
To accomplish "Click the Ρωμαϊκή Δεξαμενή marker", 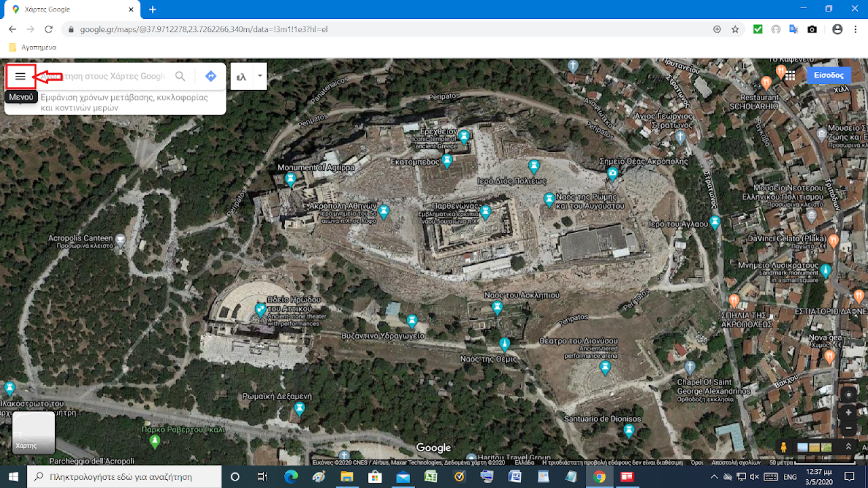I will 300,409.
